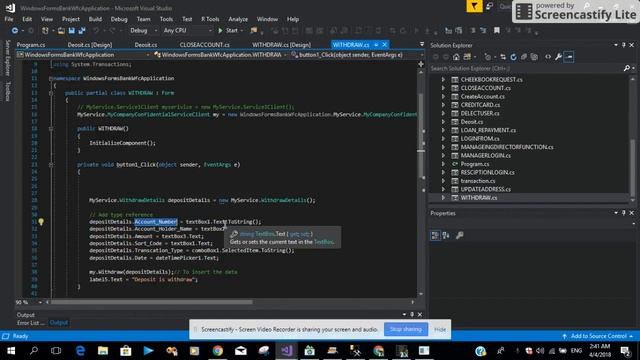Click the Solution Explorer Properties wrench icon
Viewport: 640px width, 360px height.
[558, 57]
